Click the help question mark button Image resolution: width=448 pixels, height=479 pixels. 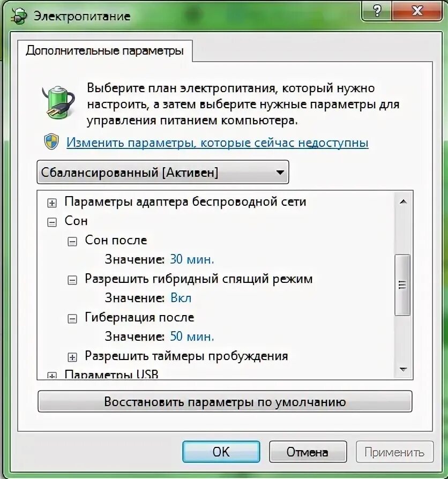click(x=377, y=11)
